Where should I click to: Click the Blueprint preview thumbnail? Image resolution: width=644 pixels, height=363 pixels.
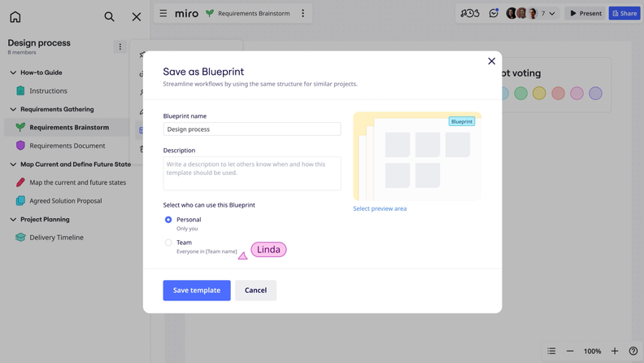click(417, 156)
